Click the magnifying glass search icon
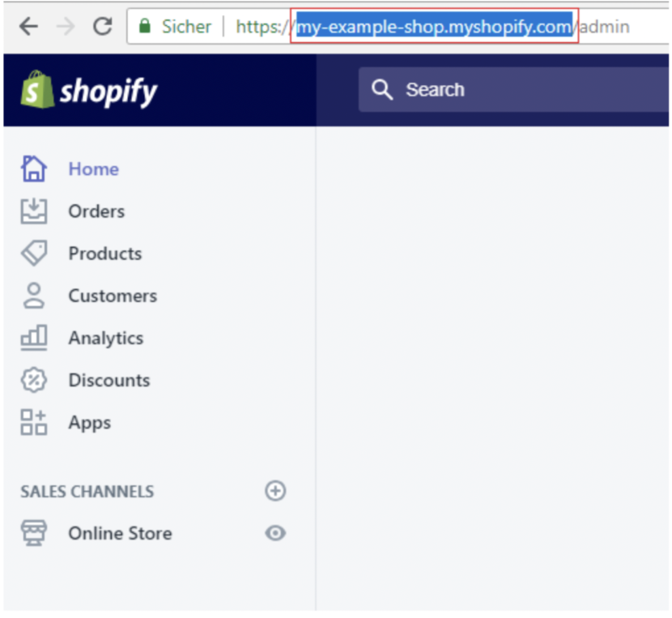This screenshot has height=618, width=672. point(382,90)
